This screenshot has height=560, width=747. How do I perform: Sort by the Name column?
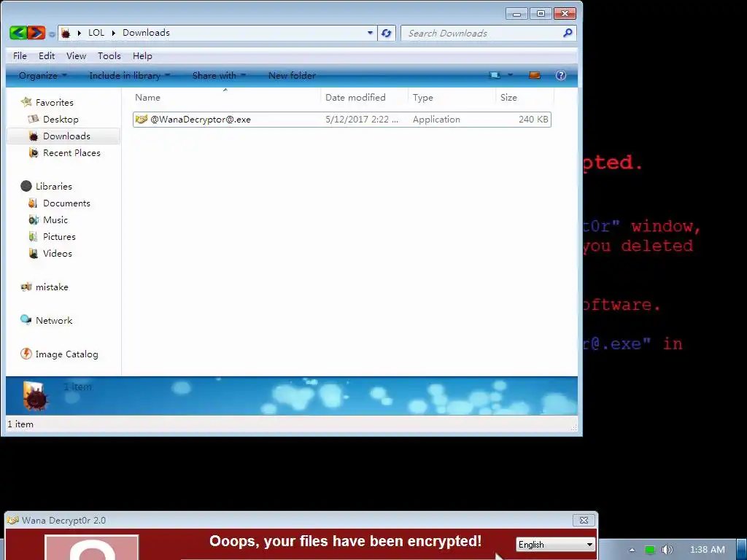225,97
